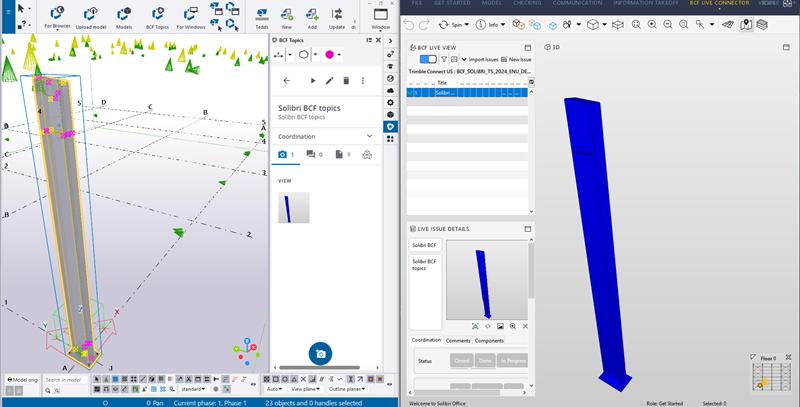The width and height of the screenshot is (800, 407).
Task: Click the New Issue button
Action: 520,59
